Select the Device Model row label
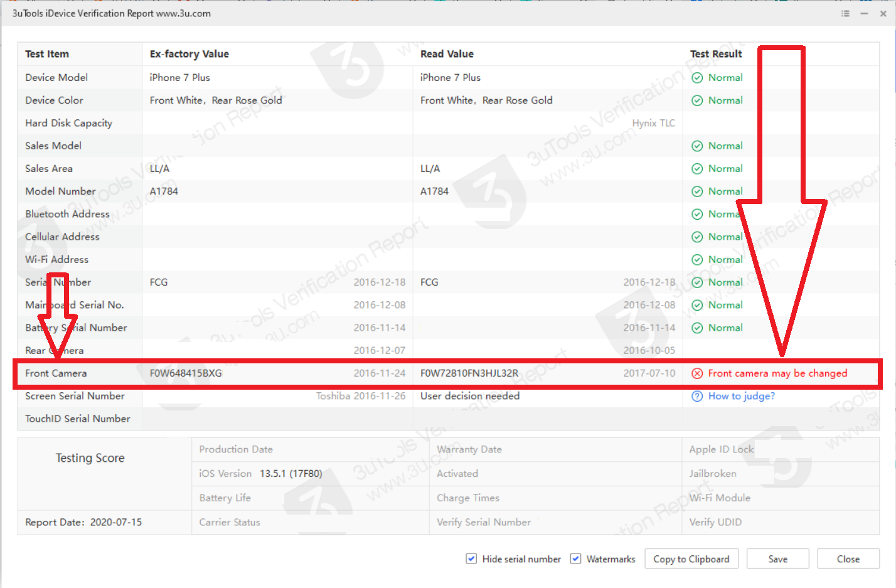This screenshot has width=896, height=588. [56, 78]
